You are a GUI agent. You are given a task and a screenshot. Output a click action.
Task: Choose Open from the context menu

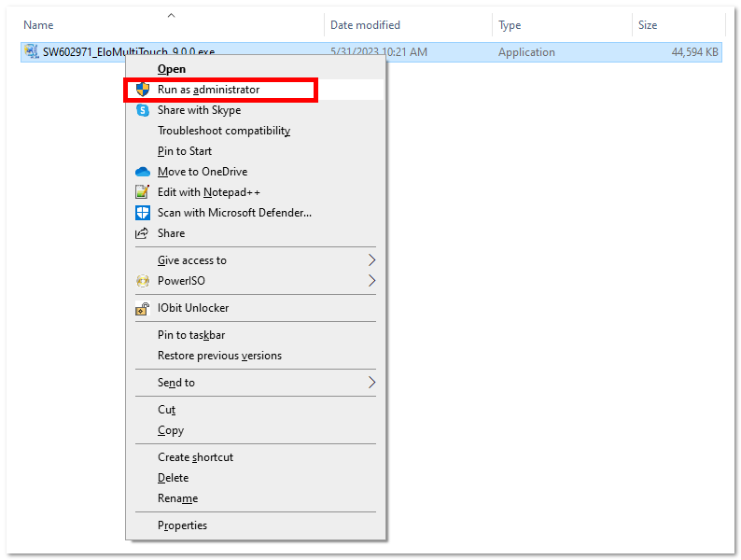coord(255,69)
